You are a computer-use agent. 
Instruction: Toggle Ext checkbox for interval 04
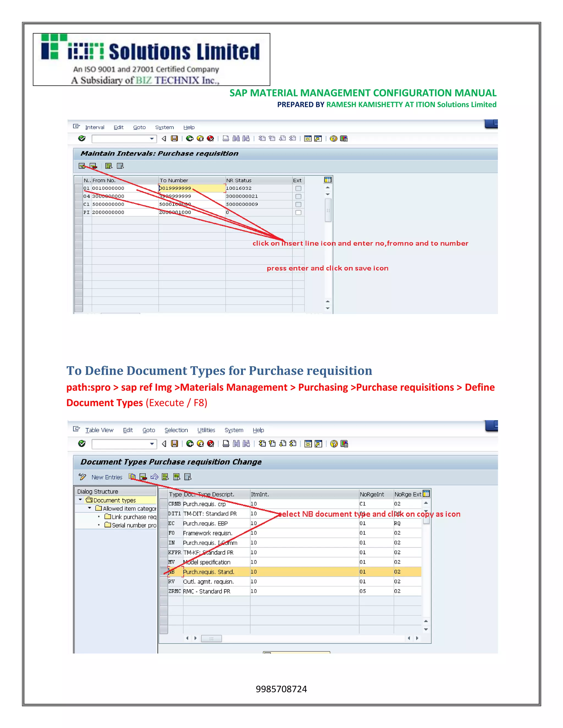point(299,196)
